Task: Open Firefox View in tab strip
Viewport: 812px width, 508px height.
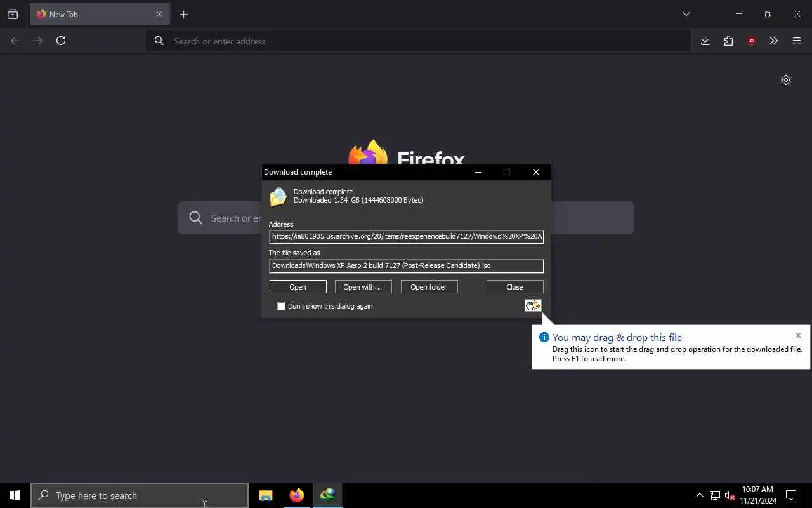Action: tap(13, 14)
